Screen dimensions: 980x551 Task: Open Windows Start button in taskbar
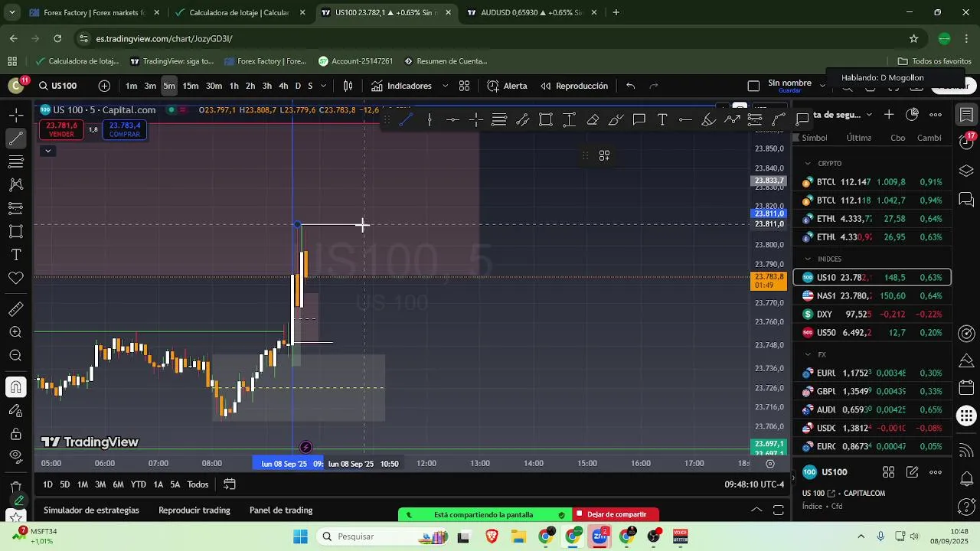299,536
